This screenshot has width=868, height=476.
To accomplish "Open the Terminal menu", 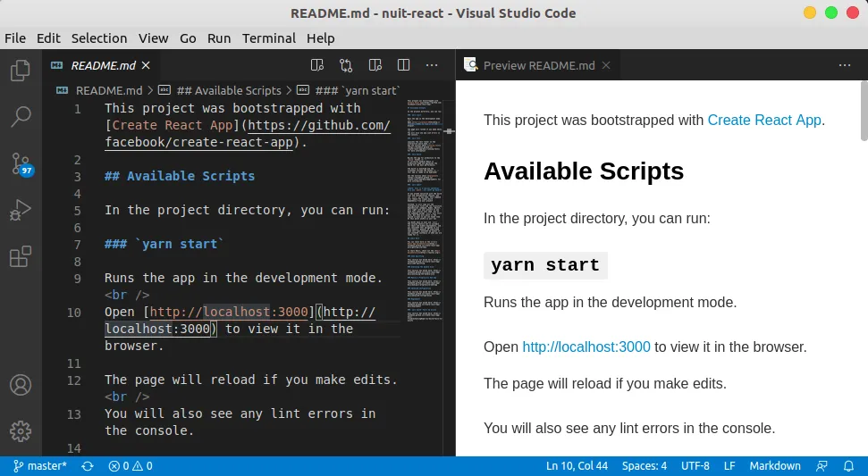I will coord(268,38).
